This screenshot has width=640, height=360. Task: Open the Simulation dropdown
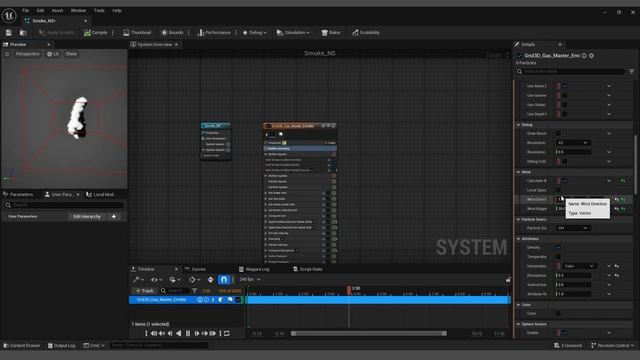tap(293, 33)
